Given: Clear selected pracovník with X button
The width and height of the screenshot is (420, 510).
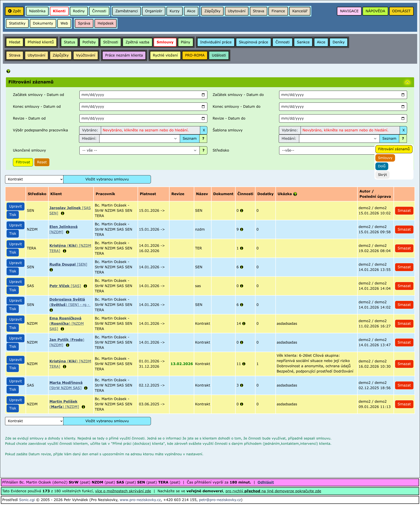Looking at the screenshot, I should tap(203, 130).
